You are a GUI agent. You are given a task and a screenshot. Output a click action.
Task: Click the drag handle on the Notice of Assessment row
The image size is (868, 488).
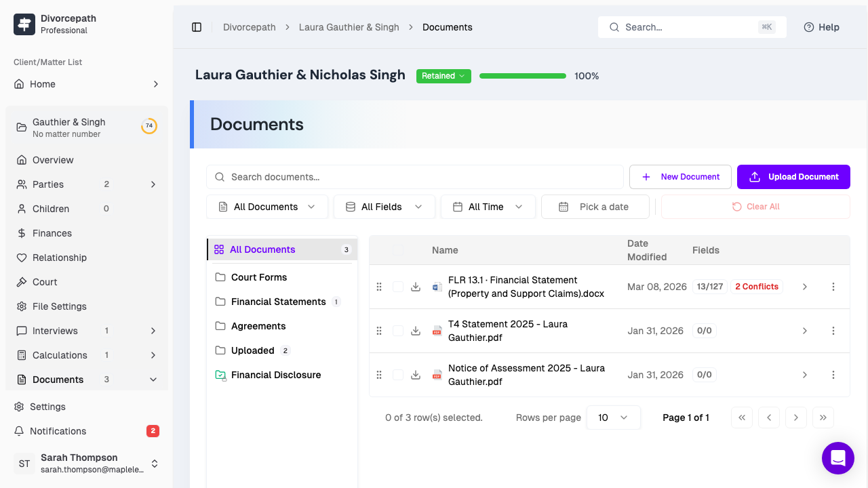point(379,375)
